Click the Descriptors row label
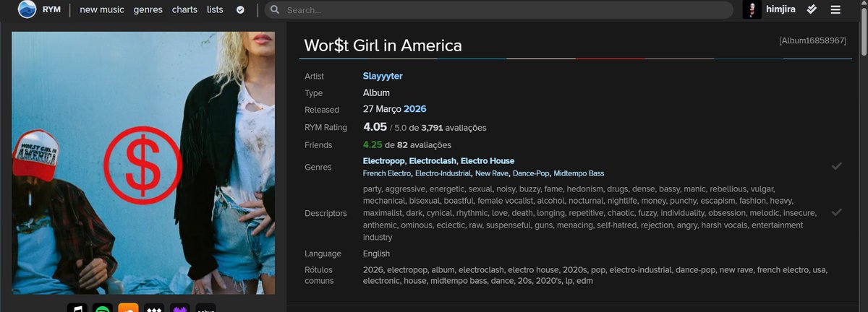The image size is (868, 312). point(325,213)
